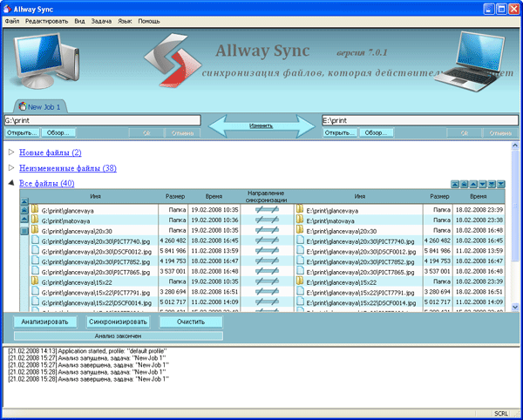Open the Помощь menu

tap(149, 21)
